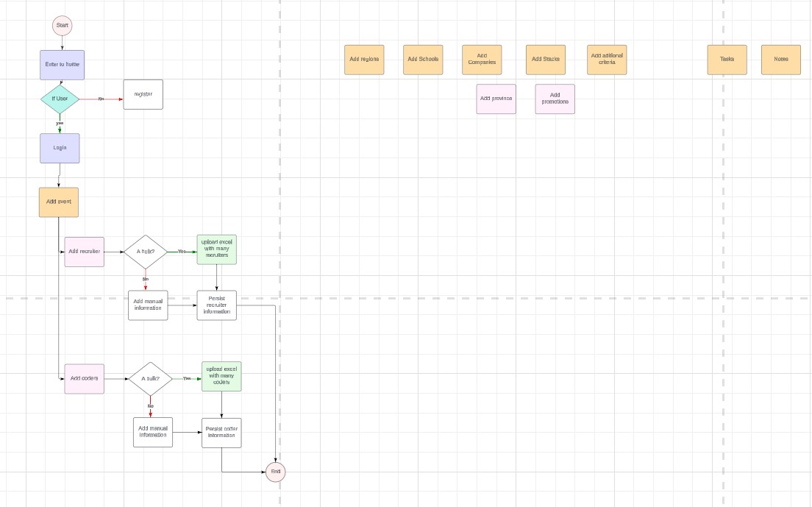Select the Add Schools box

[423, 60]
